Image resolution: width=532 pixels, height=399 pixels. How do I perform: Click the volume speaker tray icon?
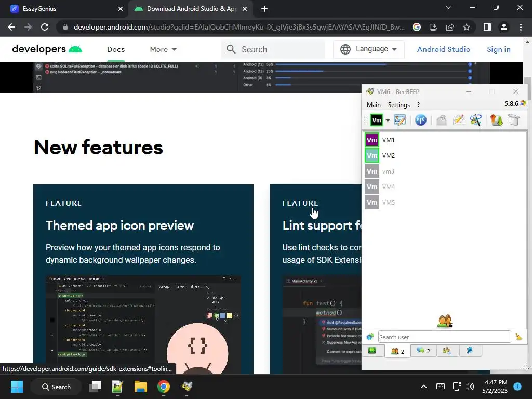[x=470, y=387]
